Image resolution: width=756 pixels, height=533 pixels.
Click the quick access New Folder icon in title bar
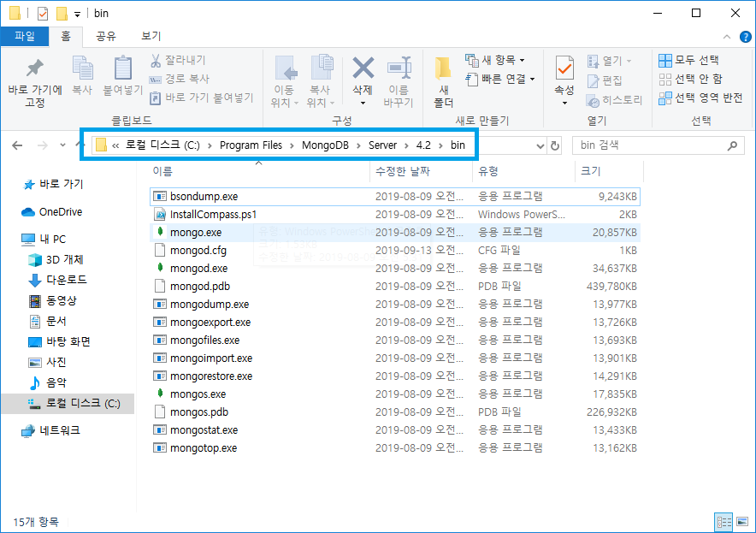[62, 14]
